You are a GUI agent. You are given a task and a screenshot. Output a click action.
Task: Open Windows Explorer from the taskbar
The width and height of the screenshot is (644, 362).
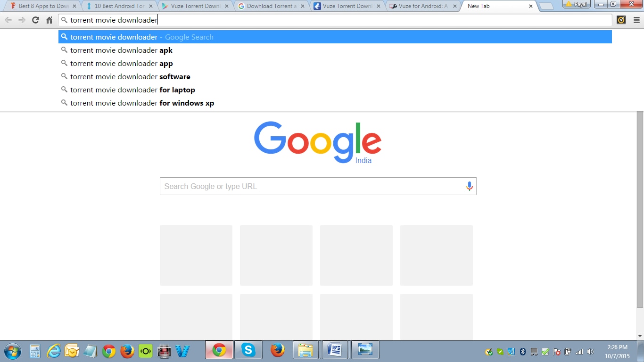point(306,350)
